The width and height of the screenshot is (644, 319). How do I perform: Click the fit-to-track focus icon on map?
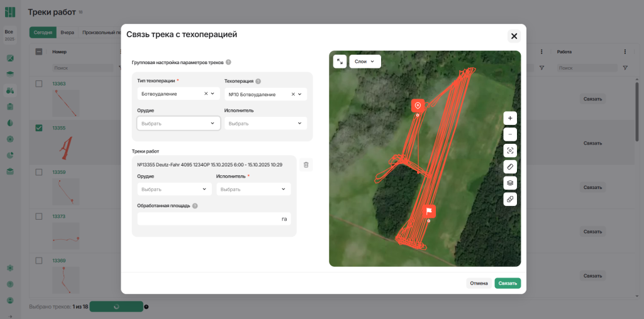point(510,151)
